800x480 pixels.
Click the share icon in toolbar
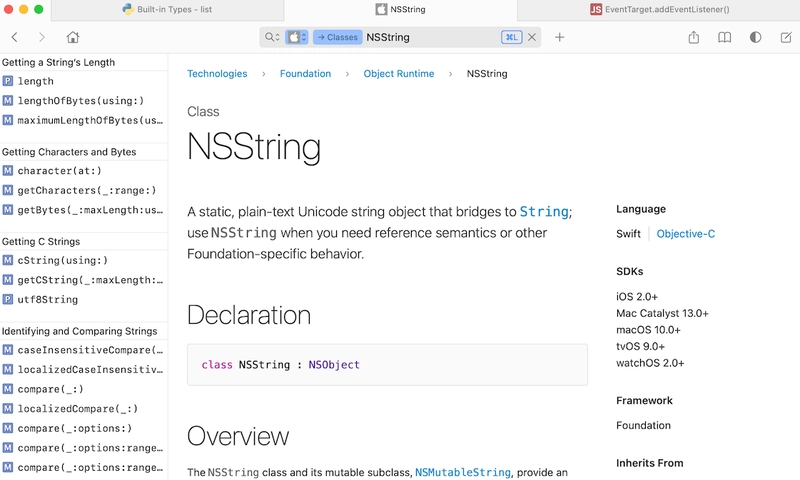(x=693, y=37)
